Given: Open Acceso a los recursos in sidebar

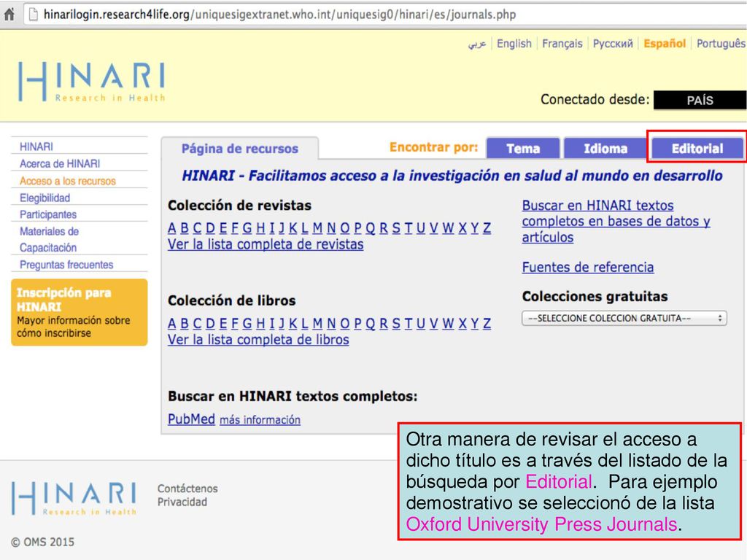Looking at the screenshot, I should point(68,181).
